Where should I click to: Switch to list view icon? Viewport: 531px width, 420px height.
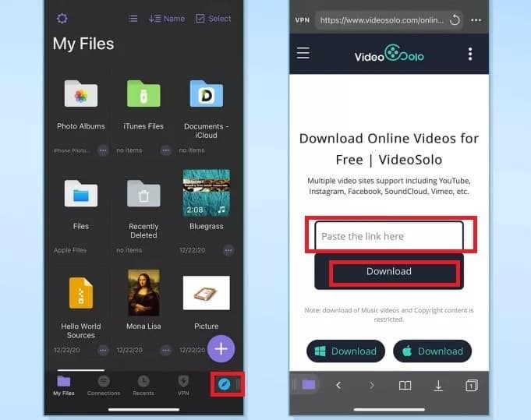point(133,18)
